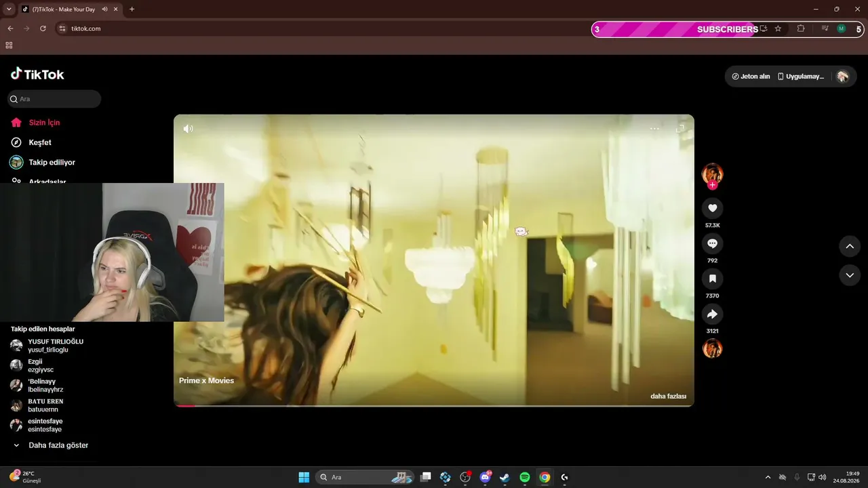The width and height of the screenshot is (868, 488).
Task: Click the "Jeton alın" button
Action: [751, 77]
